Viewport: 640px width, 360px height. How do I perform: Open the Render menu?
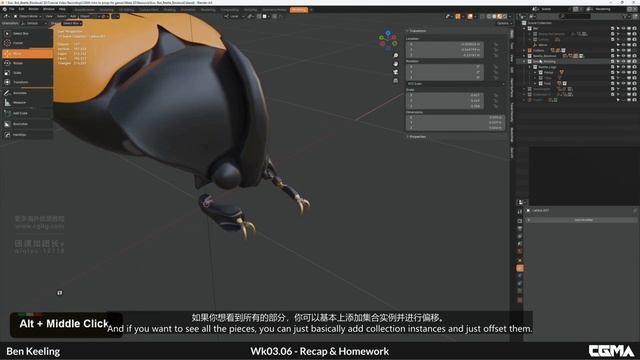[33, 9]
